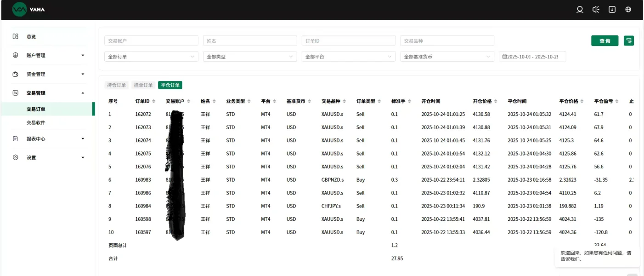Open the 全部基准货币 dropdown

pos(447,57)
